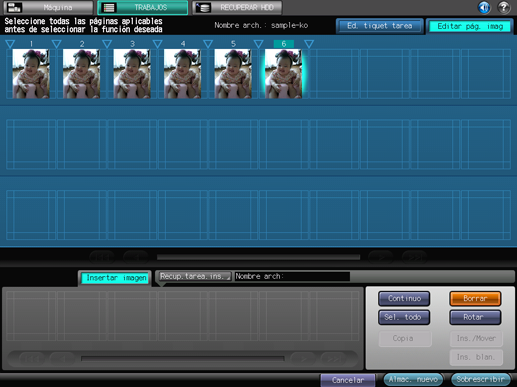The height and width of the screenshot is (387, 517).
Task: Enable the Insertar imagen mode
Action: pyautogui.click(x=116, y=278)
